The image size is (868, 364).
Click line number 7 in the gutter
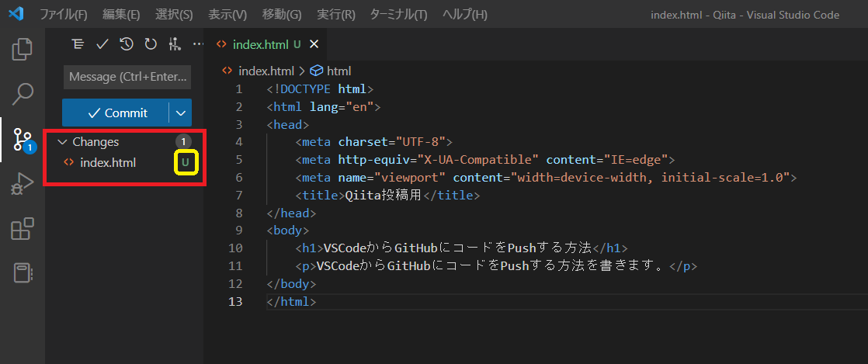click(238, 196)
